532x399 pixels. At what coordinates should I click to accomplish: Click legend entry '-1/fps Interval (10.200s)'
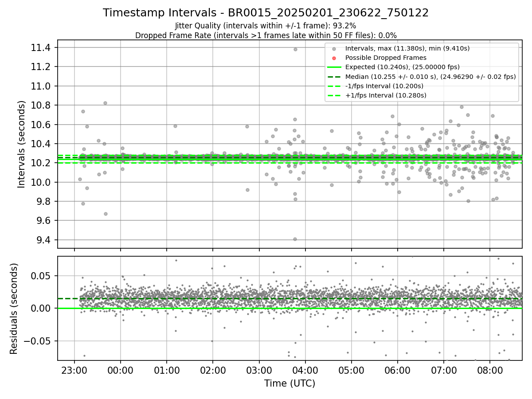tap(384, 86)
